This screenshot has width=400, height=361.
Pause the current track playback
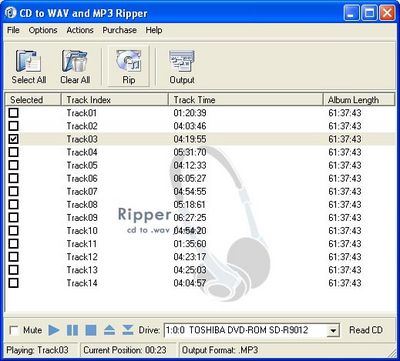(x=72, y=330)
